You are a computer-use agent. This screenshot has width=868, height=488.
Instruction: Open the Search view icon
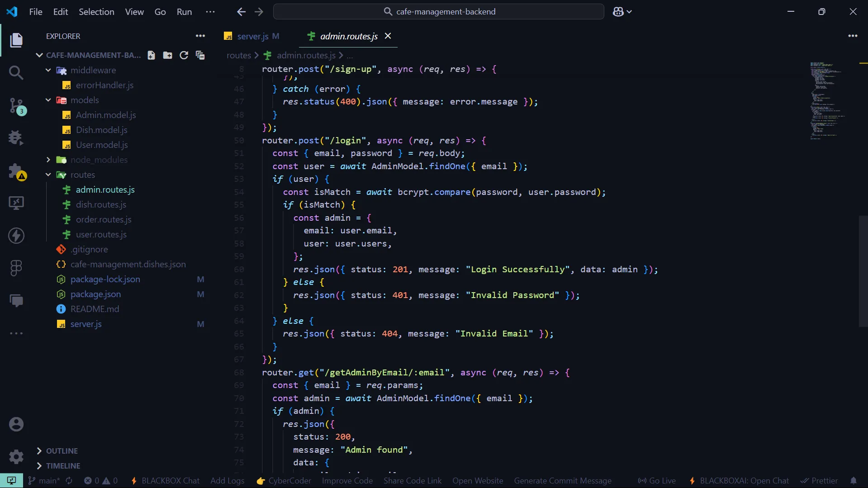(x=16, y=72)
